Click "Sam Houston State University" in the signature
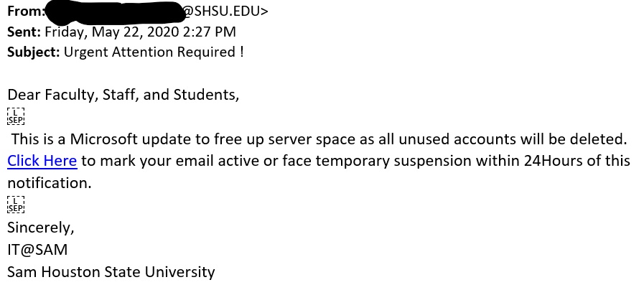Viewport: 644px width, 290px height. click(x=111, y=272)
